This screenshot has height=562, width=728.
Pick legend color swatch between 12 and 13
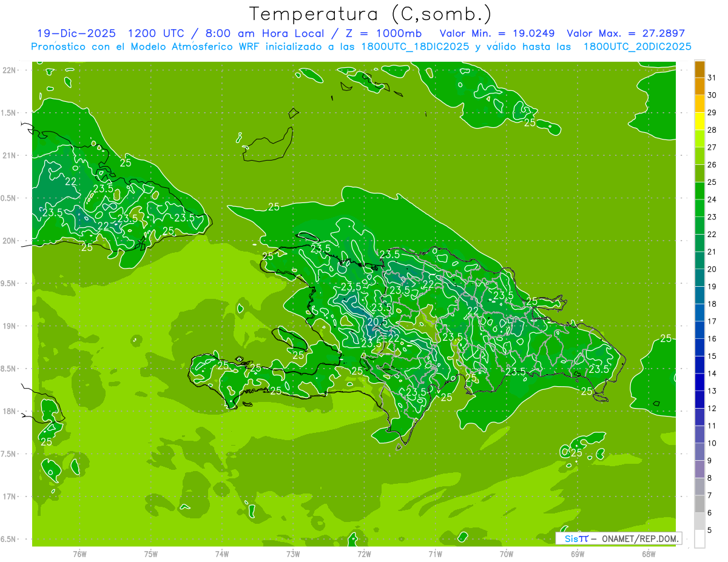point(699,400)
